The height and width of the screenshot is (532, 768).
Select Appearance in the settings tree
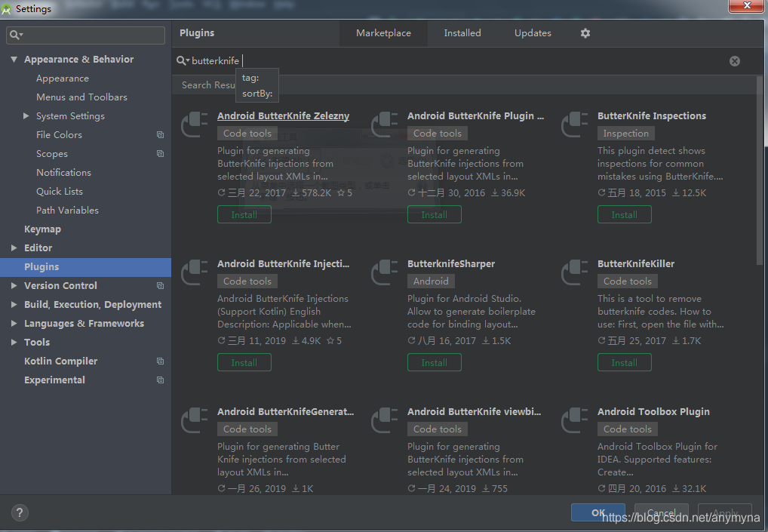pos(63,78)
